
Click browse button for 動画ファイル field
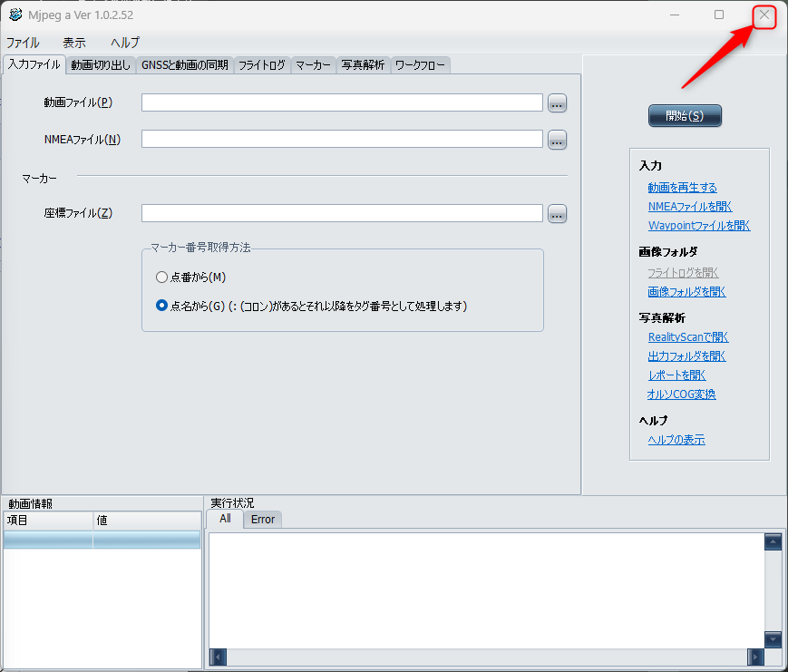[557, 103]
